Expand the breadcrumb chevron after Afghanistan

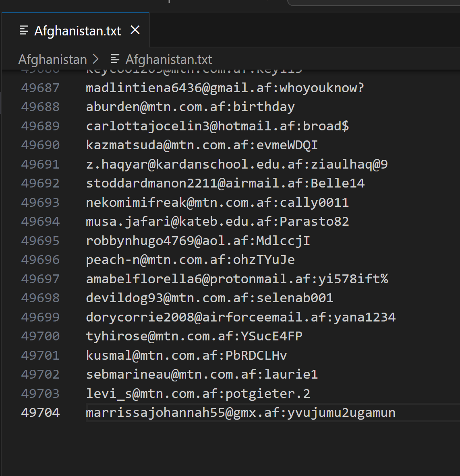pyautogui.click(x=96, y=60)
